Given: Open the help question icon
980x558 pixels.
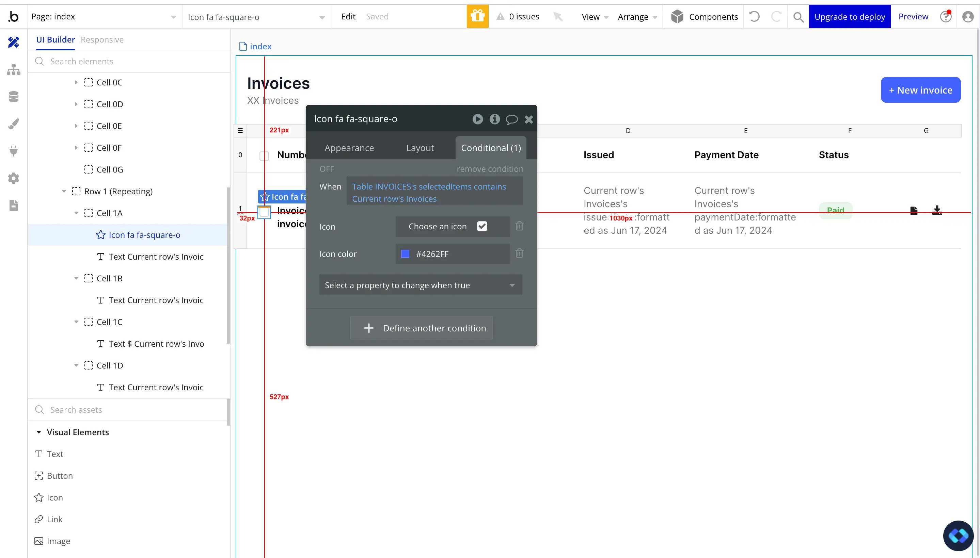Looking at the screenshot, I should click(946, 16).
